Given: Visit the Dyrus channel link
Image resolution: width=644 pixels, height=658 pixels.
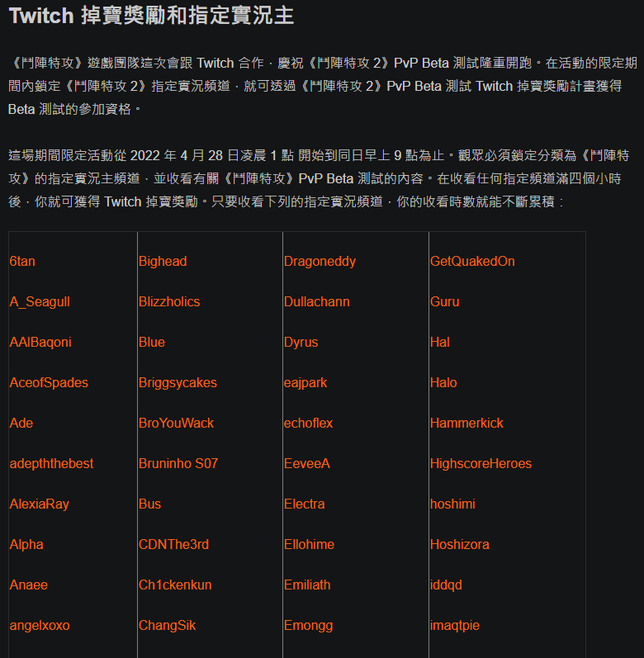Looking at the screenshot, I should point(301,342).
